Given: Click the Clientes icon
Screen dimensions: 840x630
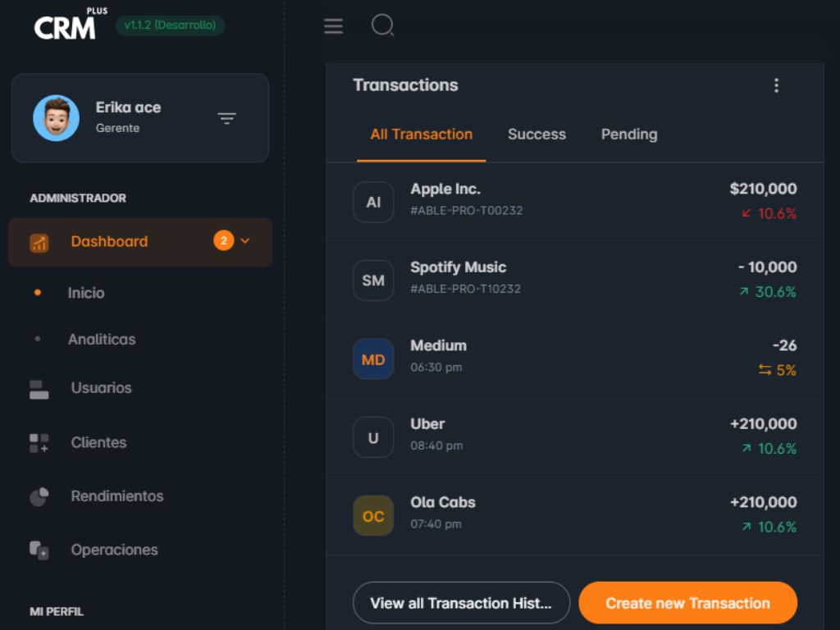Looking at the screenshot, I should click(39, 443).
